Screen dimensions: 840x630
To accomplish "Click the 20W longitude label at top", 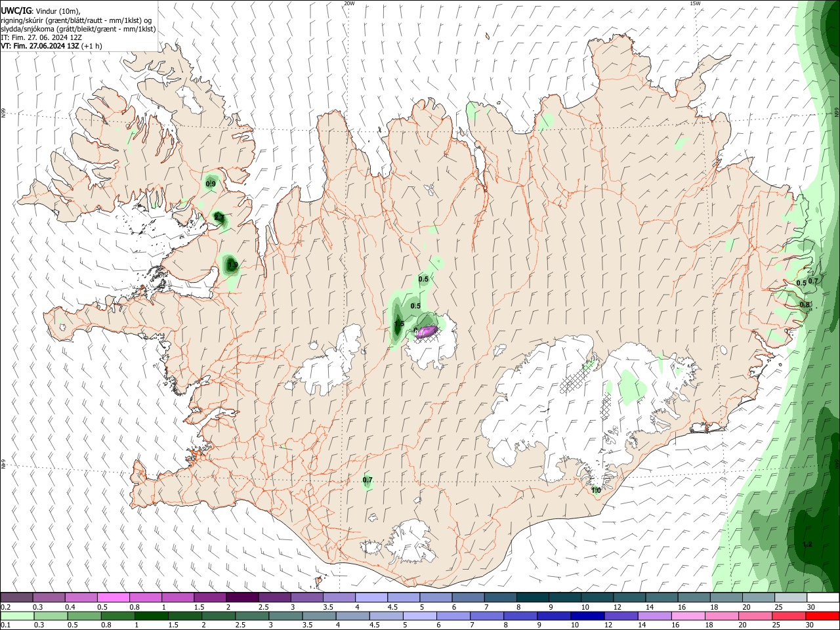I will pos(349,3).
